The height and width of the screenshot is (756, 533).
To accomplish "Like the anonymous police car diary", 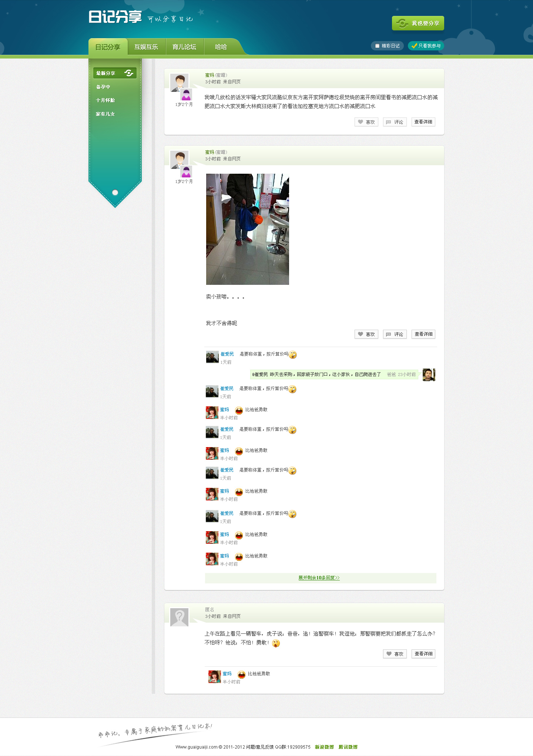I will point(395,654).
